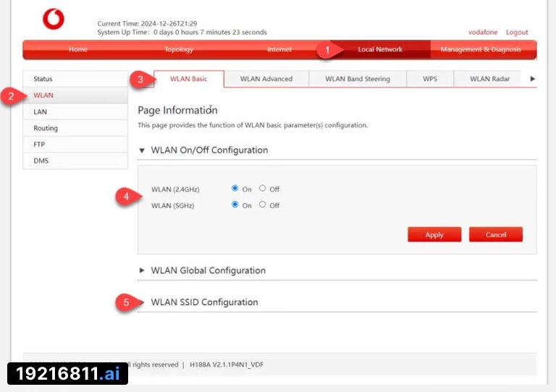Click the Page Information heading
The image size is (556, 392).
click(x=177, y=110)
